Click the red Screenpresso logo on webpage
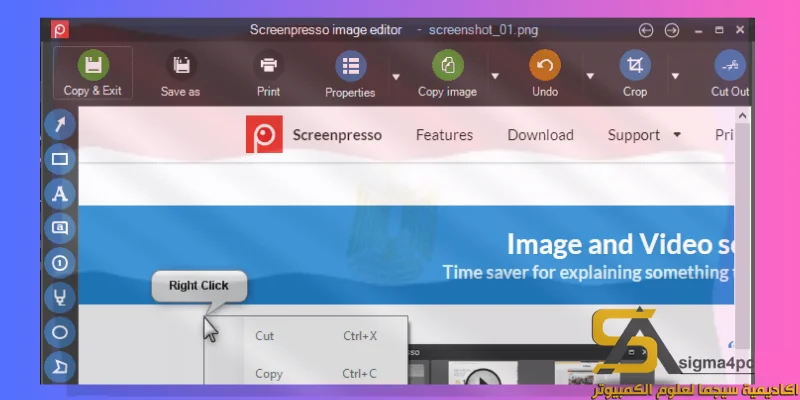The width and height of the screenshot is (800, 400). (x=264, y=134)
